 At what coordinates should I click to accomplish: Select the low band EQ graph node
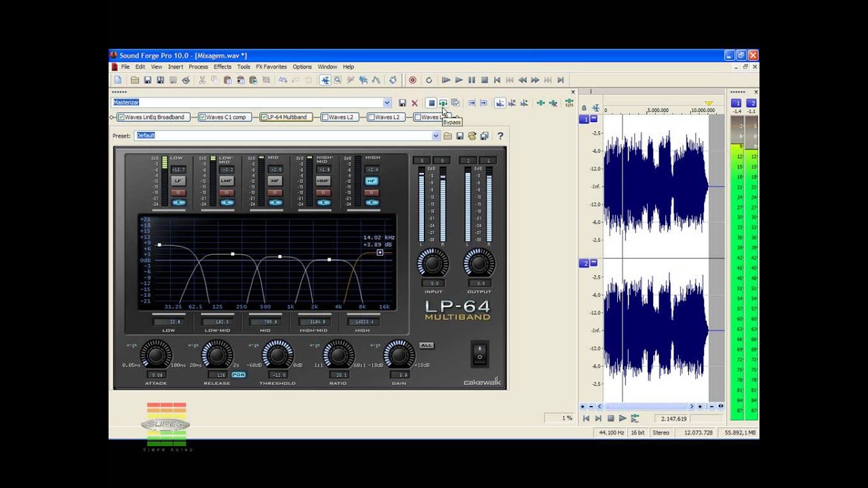(159, 245)
